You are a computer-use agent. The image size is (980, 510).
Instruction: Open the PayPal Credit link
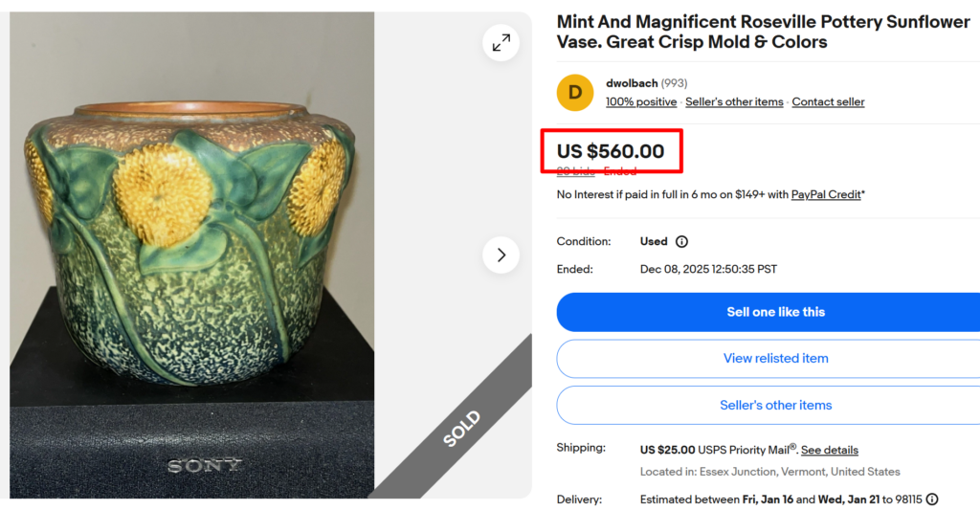point(825,195)
